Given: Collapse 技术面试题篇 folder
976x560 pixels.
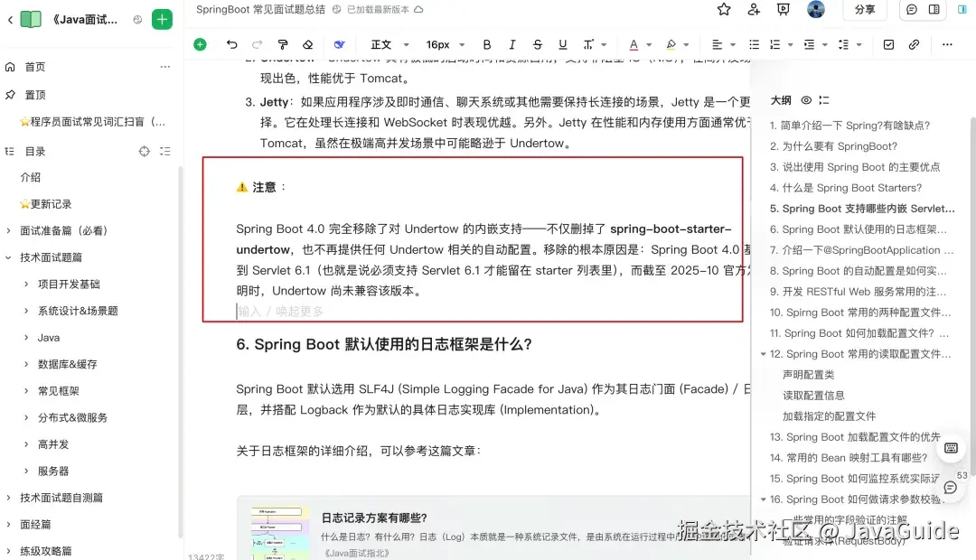Looking at the screenshot, I should click(x=9, y=257).
